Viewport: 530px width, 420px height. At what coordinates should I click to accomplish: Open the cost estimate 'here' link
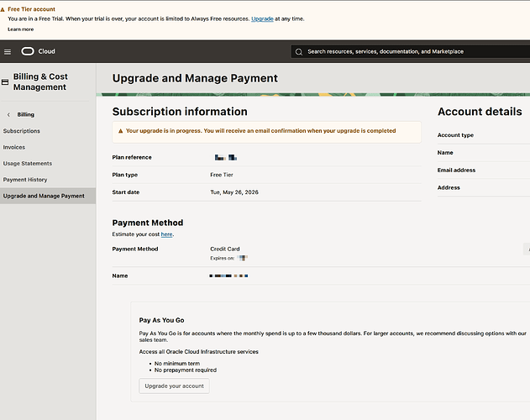166,234
